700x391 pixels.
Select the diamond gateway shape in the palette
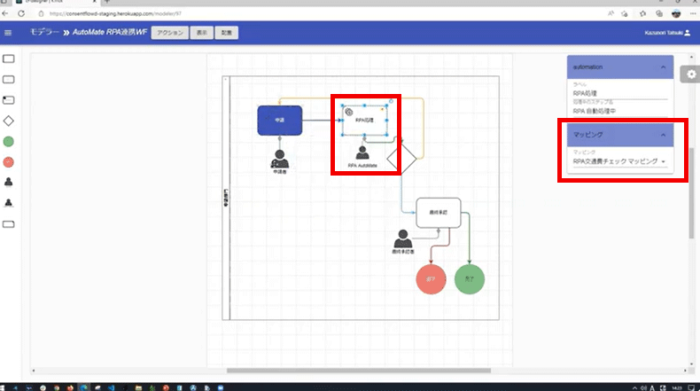click(x=8, y=121)
